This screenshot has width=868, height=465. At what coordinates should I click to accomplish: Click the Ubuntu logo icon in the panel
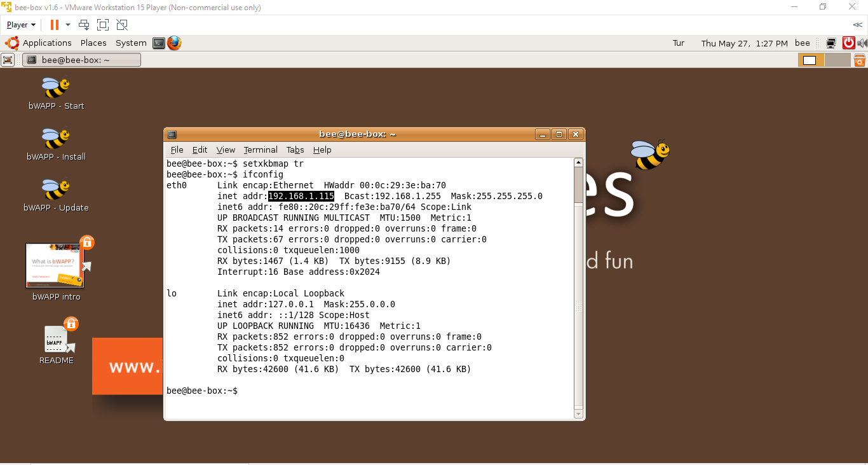11,43
